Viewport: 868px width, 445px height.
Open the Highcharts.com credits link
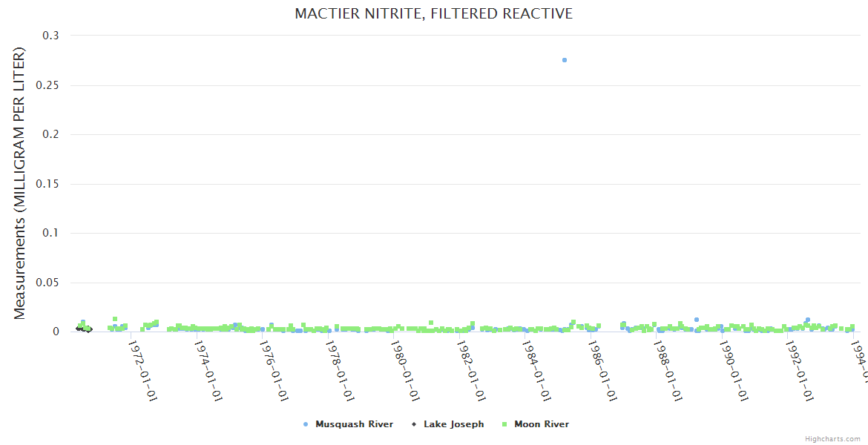pos(832,439)
